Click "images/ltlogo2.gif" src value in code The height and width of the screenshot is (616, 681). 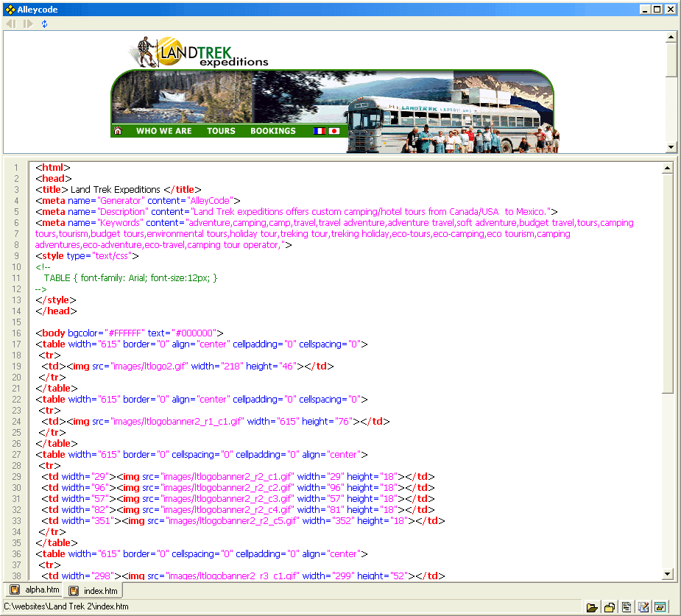(149, 366)
